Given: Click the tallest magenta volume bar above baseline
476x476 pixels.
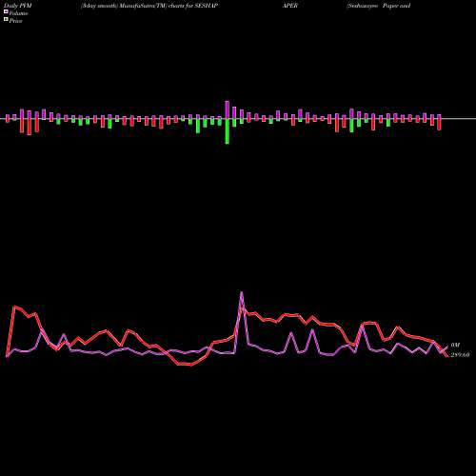Looking at the screenshot, I should click(x=228, y=109).
